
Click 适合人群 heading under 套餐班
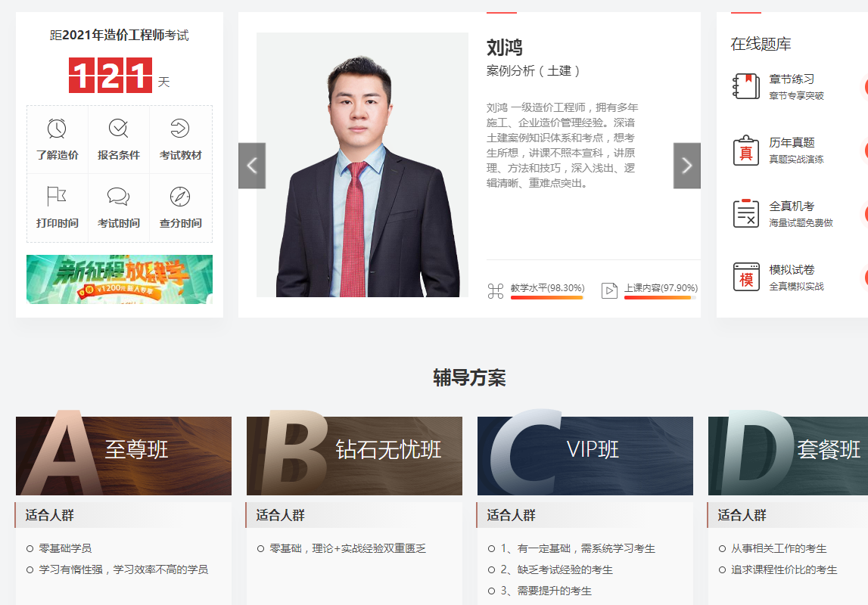click(742, 516)
